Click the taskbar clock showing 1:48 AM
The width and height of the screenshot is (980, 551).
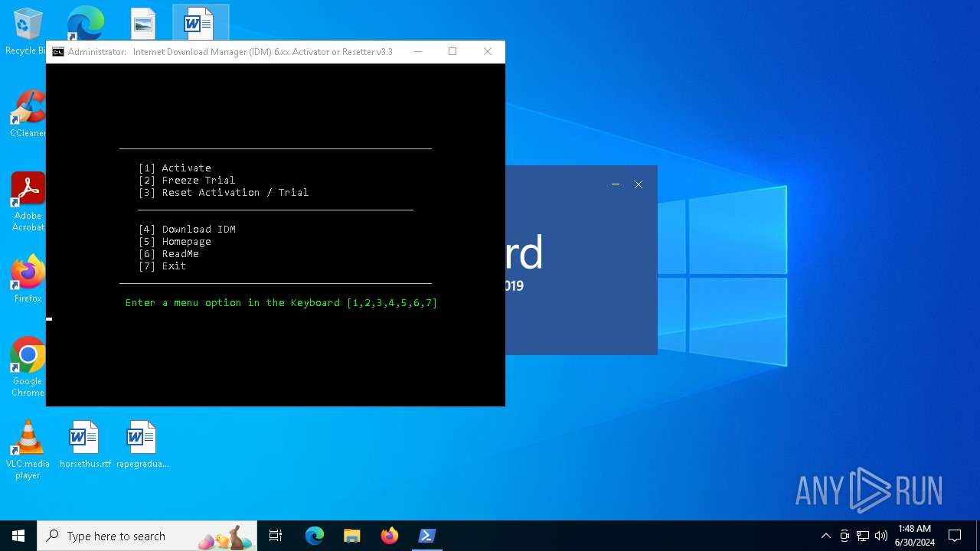click(x=914, y=536)
